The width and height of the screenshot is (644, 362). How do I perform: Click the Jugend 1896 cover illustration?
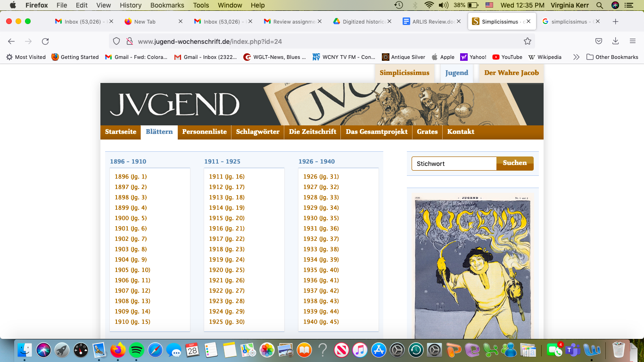pyautogui.click(x=472, y=266)
